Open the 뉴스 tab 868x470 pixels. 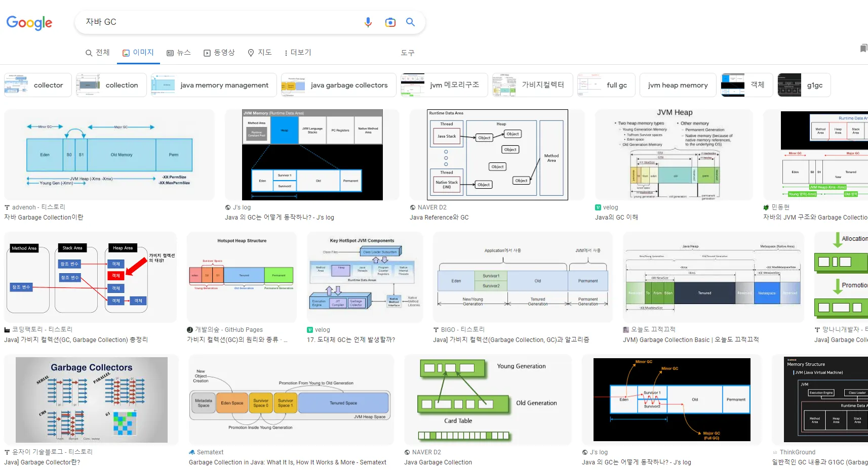click(x=179, y=53)
